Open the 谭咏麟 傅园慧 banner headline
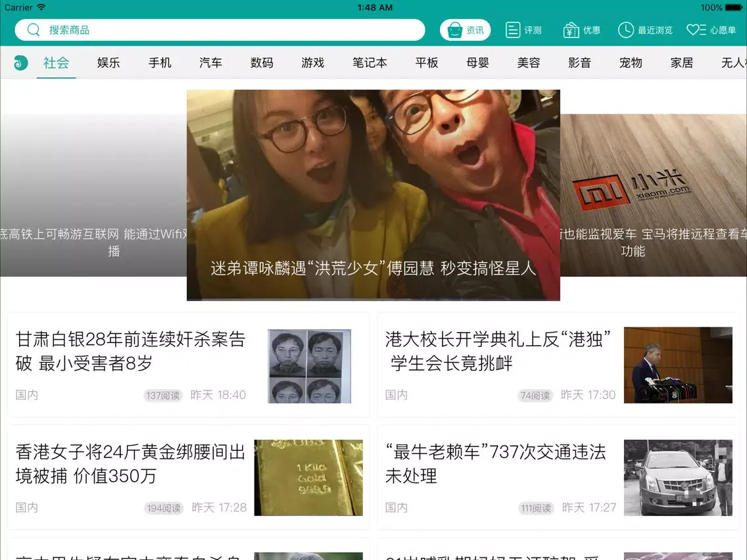The height and width of the screenshot is (560, 747). (373, 268)
